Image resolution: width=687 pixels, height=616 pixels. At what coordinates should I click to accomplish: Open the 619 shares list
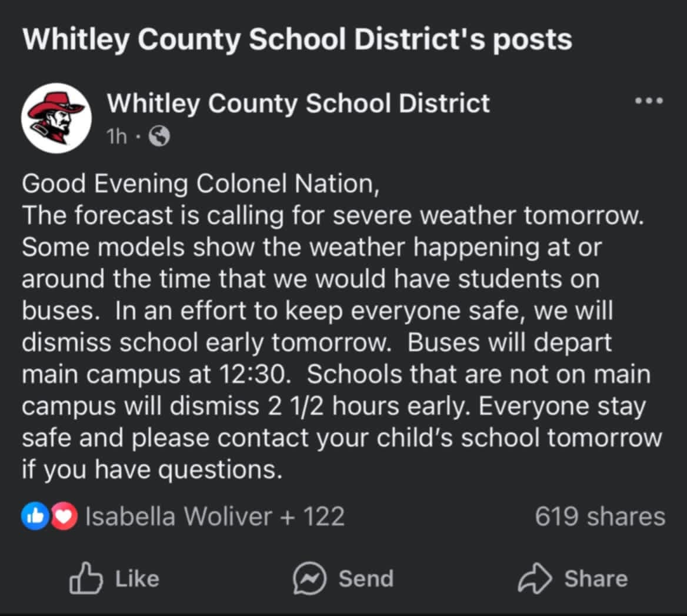click(600, 516)
